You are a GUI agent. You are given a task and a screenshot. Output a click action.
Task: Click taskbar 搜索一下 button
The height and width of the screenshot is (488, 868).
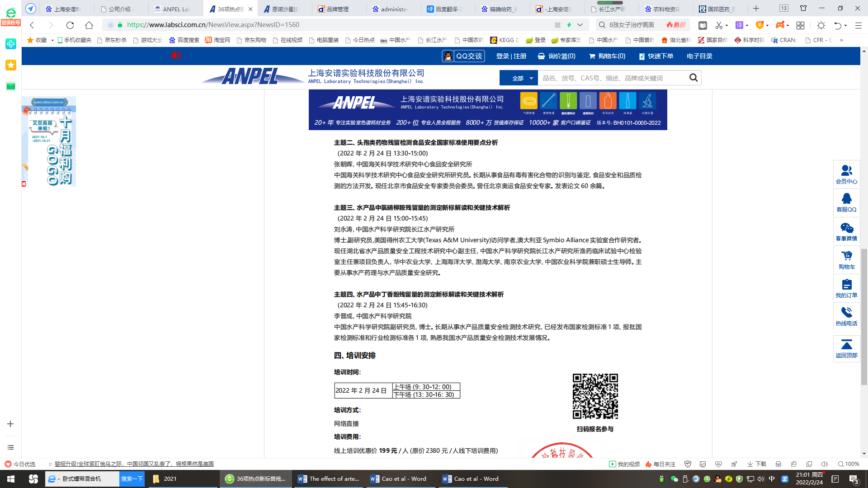[132, 479]
